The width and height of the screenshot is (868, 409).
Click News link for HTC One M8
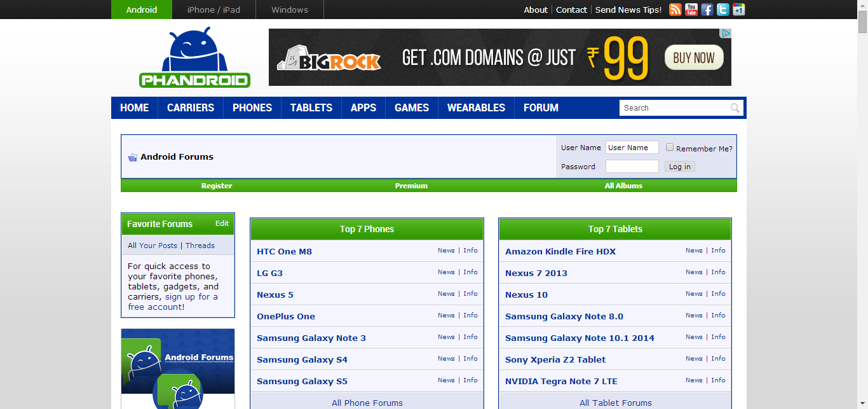coord(446,251)
